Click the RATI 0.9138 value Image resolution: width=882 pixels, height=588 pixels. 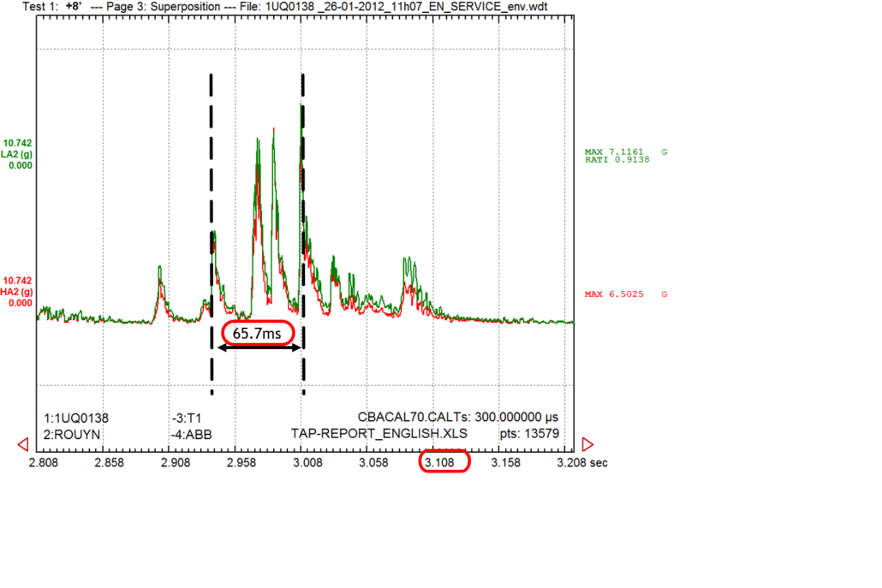[x=617, y=160]
